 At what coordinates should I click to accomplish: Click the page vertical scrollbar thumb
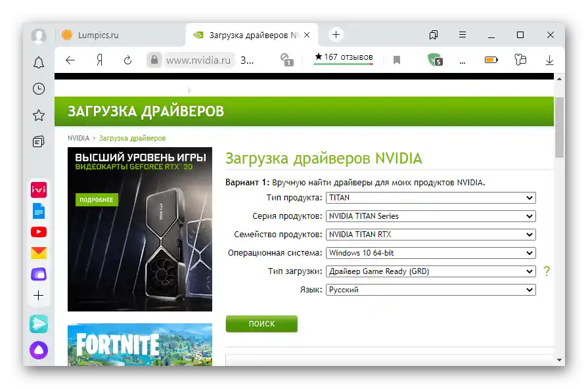[559, 127]
